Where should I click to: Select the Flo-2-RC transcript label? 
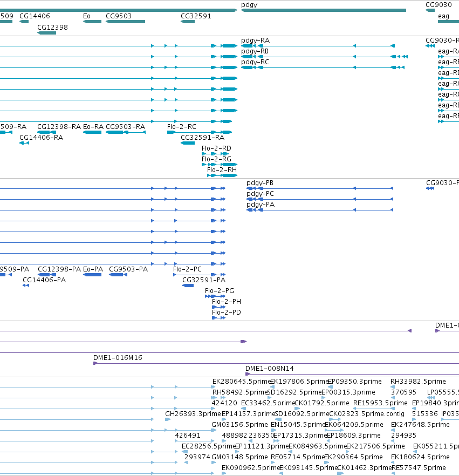click(181, 127)
